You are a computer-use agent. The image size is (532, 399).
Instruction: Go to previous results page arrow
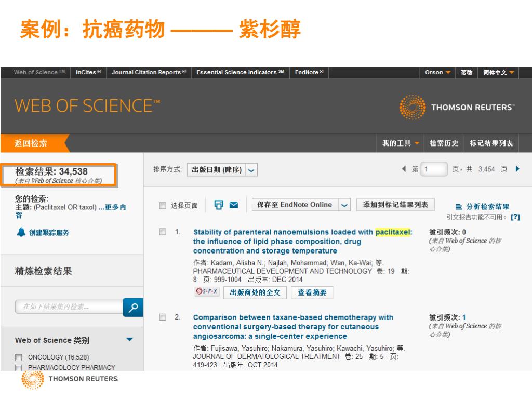[404, 169]
